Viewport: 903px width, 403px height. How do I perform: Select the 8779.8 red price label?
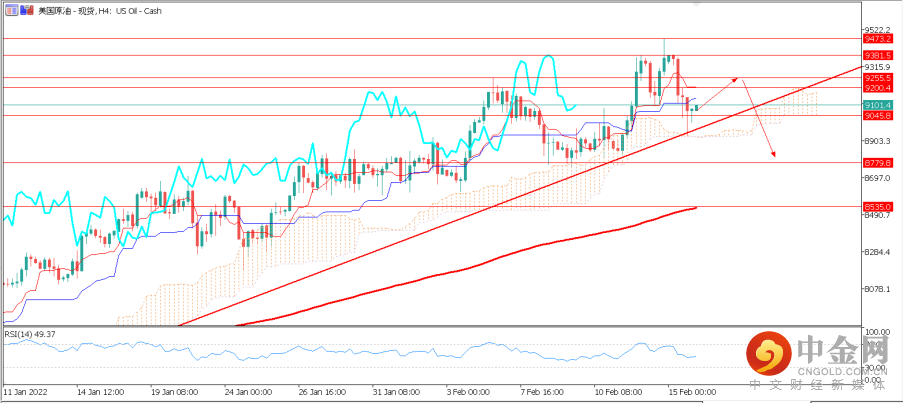tap(878, 163)
